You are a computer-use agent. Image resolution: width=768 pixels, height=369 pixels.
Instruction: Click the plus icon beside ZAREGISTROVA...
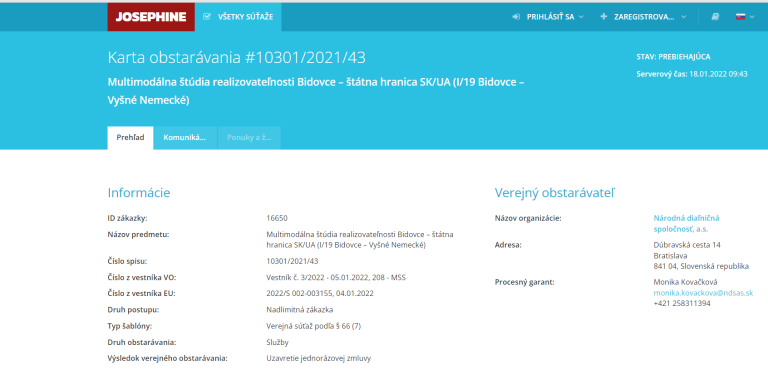pos(603,17)
